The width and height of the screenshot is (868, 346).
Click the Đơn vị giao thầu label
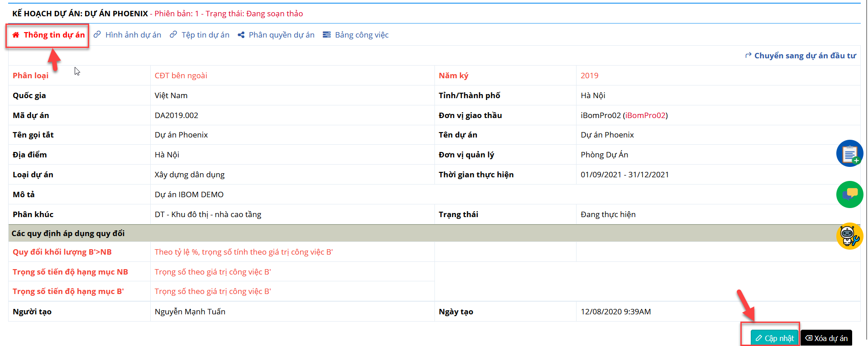coord(470,115)
